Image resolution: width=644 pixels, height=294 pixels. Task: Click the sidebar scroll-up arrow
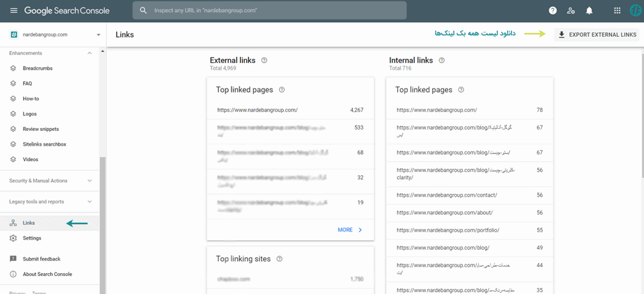point(103,50)
